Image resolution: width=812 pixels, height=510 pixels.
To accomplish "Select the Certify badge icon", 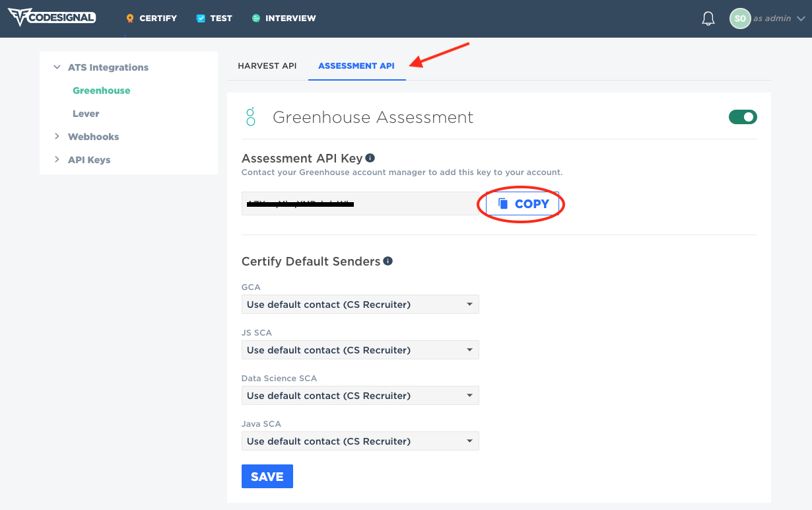I will click(x=129, y=18).
